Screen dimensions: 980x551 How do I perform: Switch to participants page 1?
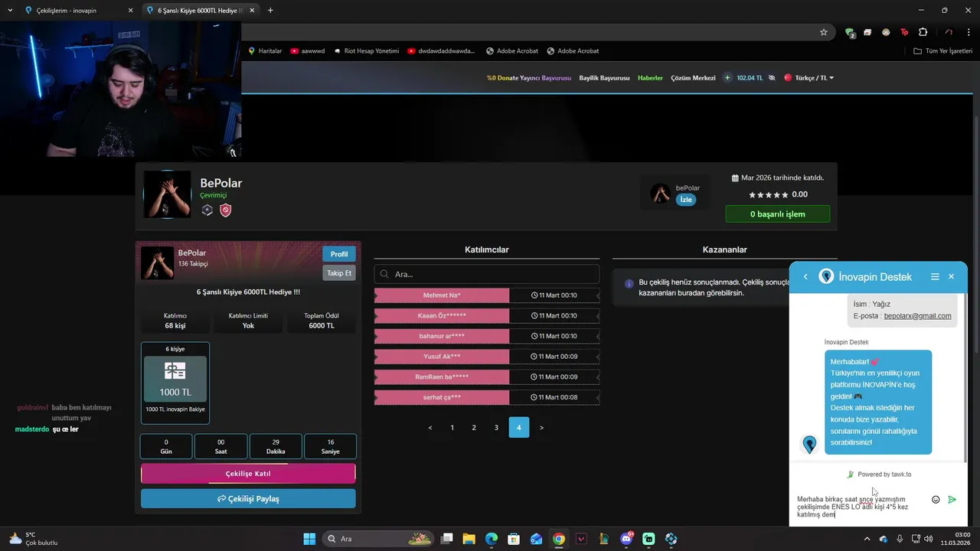click(452, 428)
